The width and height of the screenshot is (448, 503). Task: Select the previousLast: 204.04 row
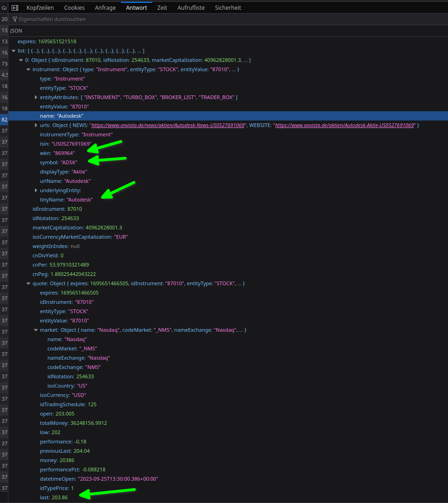tap(228, 451)
